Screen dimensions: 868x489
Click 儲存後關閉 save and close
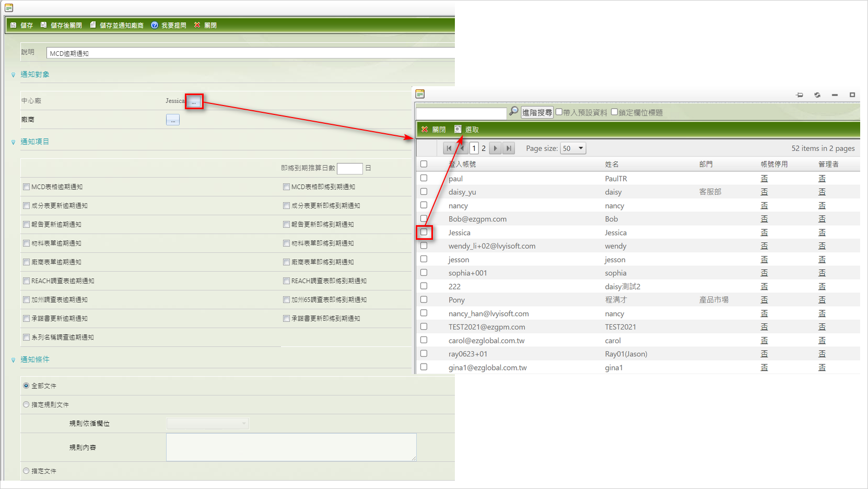pos(61,25)
